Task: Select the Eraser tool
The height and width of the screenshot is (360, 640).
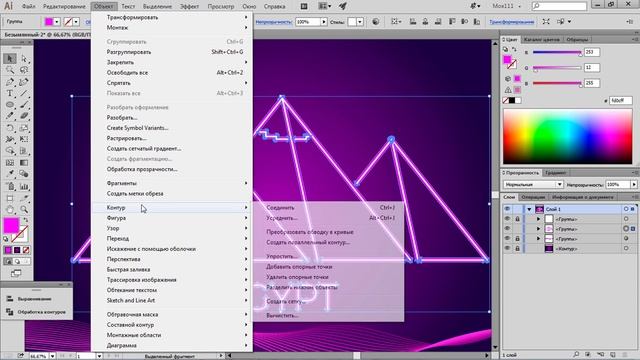Action: 24,116
